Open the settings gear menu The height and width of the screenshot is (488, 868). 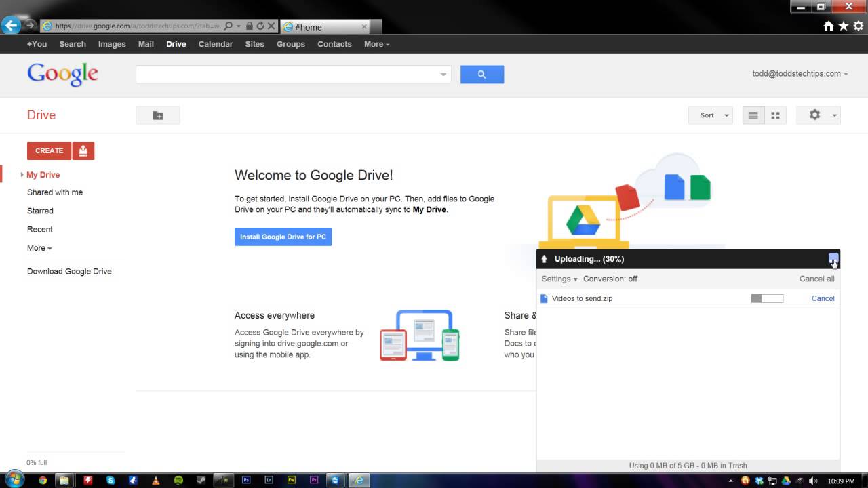(x=818, y=115)
